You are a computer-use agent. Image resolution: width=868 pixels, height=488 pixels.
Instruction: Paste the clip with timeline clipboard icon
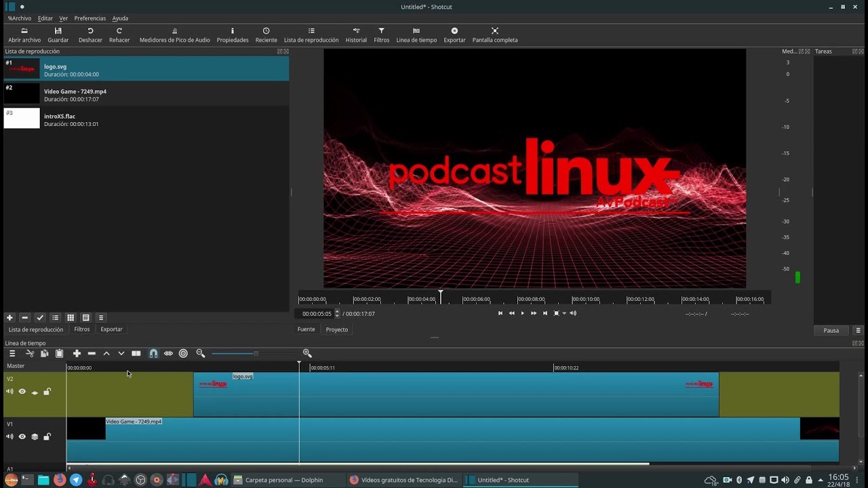(60, 353)
